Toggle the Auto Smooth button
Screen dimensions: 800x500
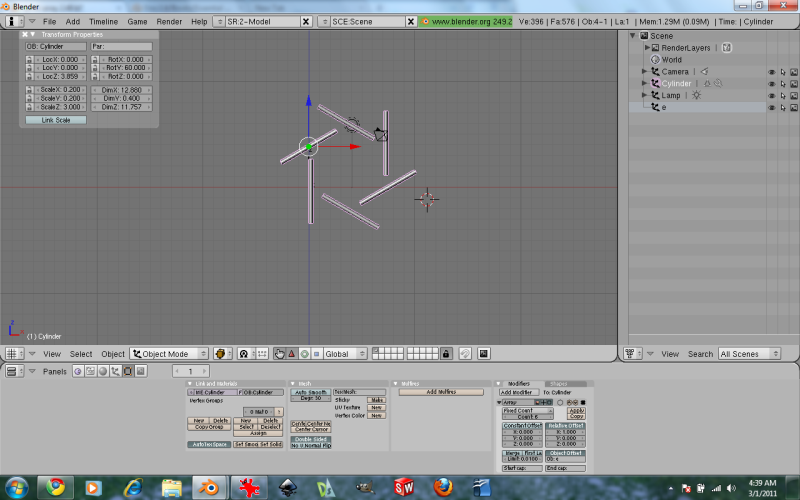(311, 392)
